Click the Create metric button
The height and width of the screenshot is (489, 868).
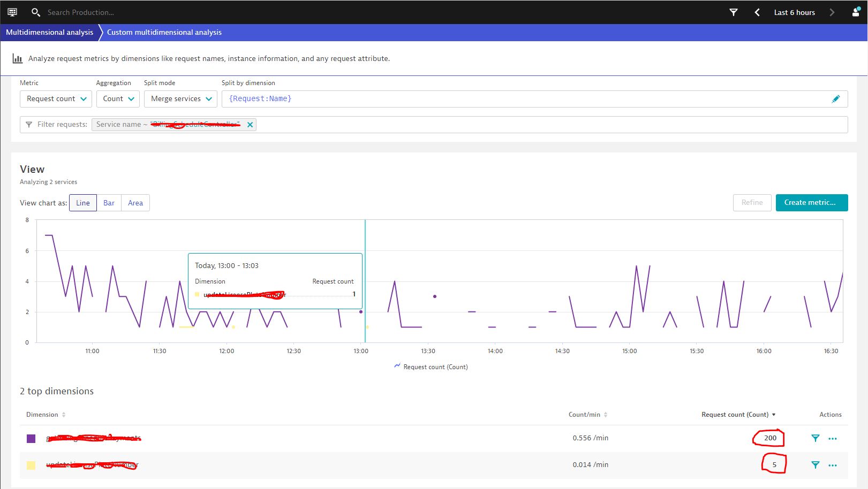[x=812, y=202]
